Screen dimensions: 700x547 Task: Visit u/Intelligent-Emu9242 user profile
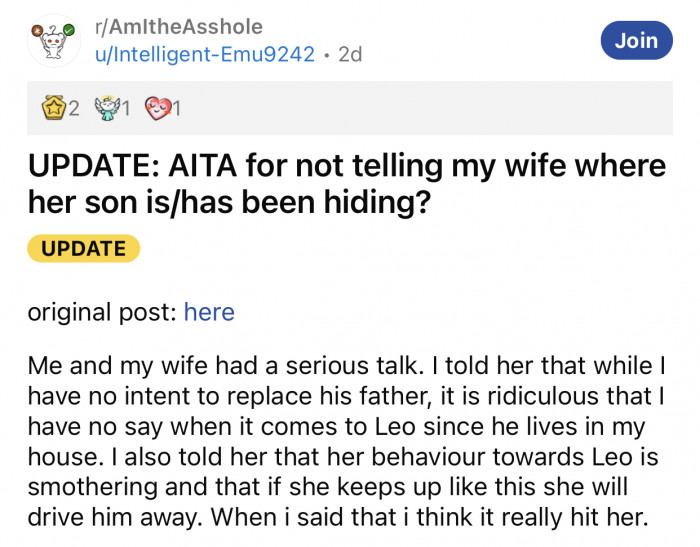tap(205, 53)
